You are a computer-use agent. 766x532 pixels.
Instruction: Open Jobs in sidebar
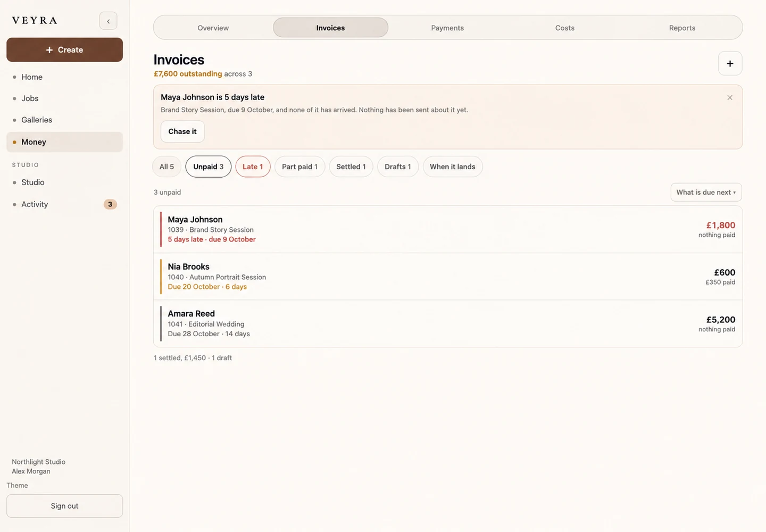coord(64,98)
